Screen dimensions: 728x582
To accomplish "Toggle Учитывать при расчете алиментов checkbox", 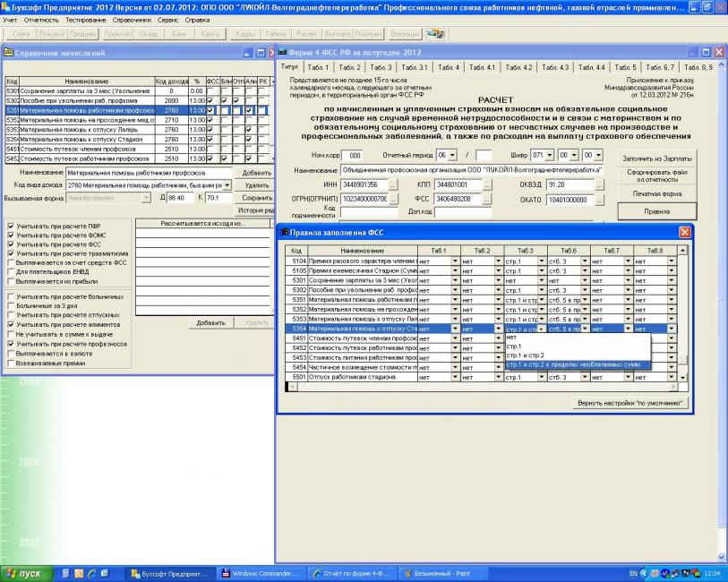I will point(10,323).
